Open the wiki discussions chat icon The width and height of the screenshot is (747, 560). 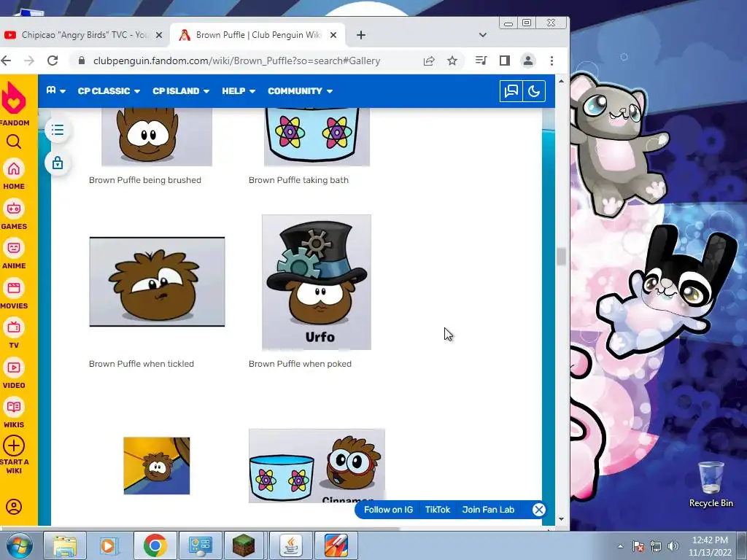click(x=511, y=91)
